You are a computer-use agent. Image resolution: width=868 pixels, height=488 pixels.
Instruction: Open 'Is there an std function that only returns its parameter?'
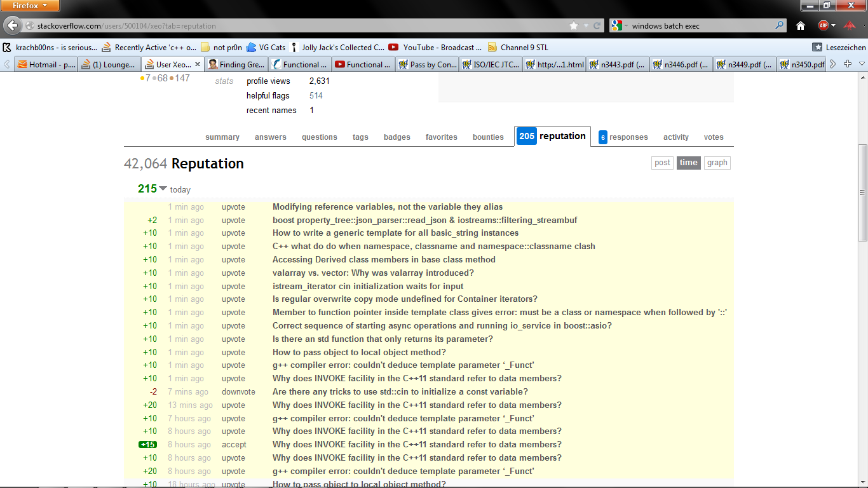point(383,339)
